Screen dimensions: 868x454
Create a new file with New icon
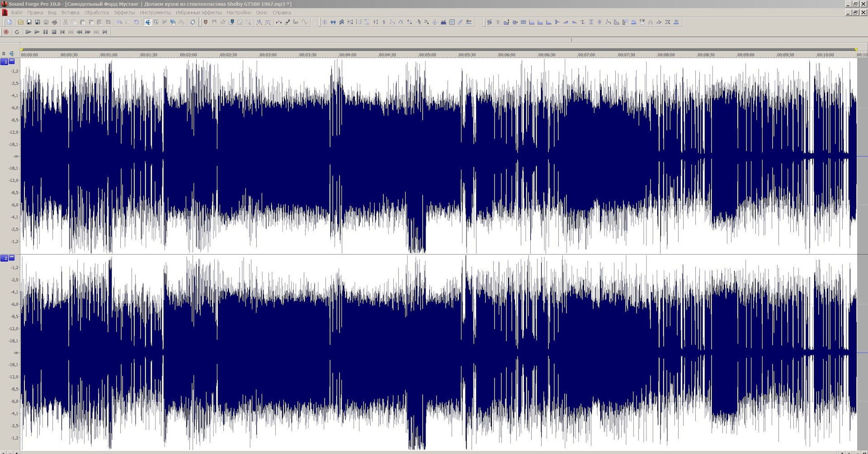click(9, 22)
